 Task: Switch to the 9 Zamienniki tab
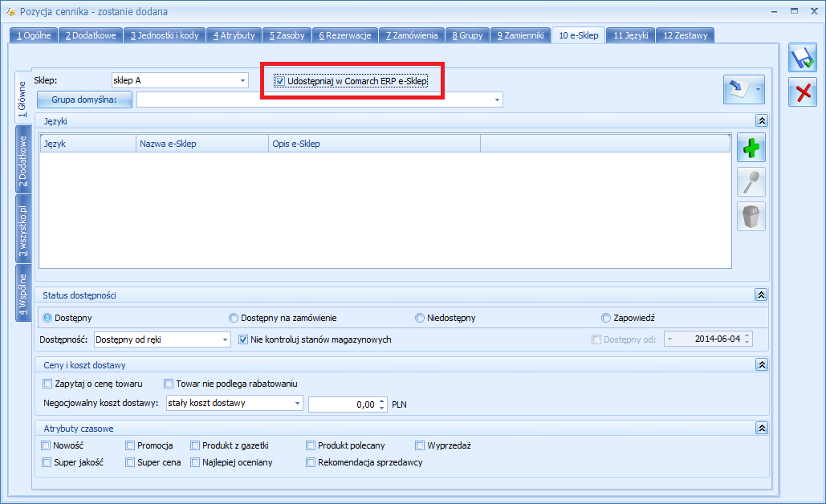(520, 35)
